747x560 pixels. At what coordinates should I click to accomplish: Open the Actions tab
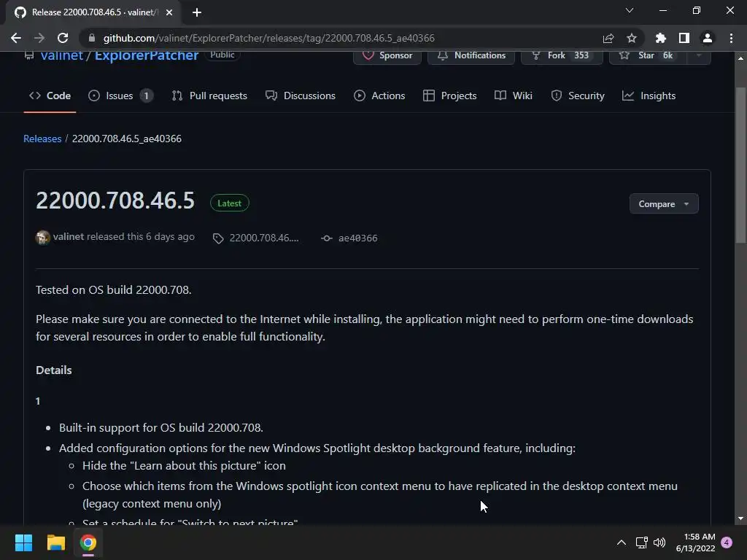coord(379,96)
